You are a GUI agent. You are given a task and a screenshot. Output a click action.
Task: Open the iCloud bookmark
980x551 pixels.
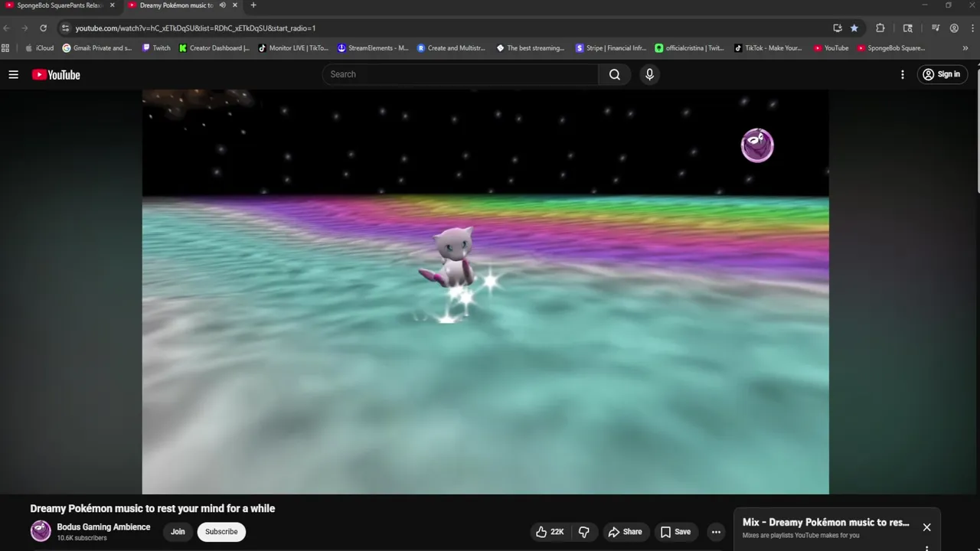pos(39,48)
